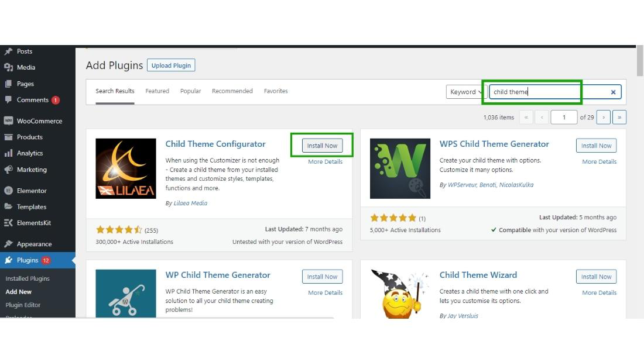Viewport: 644px width, 362px height.
Task: Open the WooCommerce menu label
Action: (x=39, y=121)
